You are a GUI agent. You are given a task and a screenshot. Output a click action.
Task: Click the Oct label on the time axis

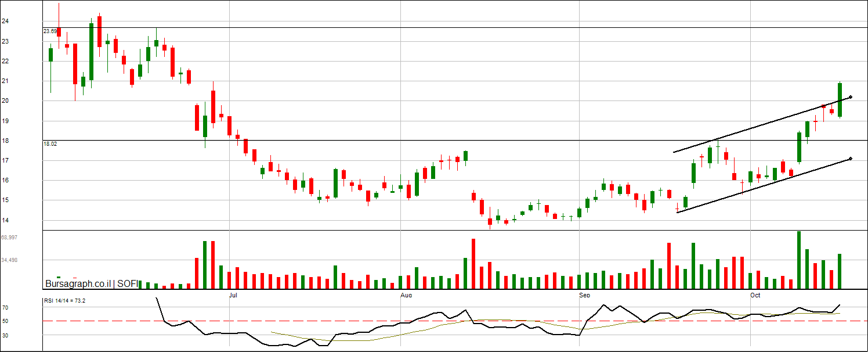755,296
